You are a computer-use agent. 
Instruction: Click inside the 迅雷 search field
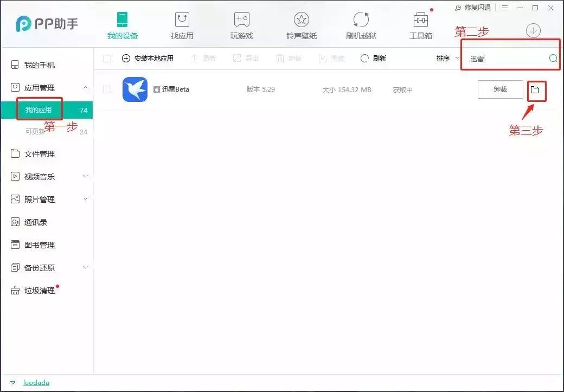click(504, 58)
